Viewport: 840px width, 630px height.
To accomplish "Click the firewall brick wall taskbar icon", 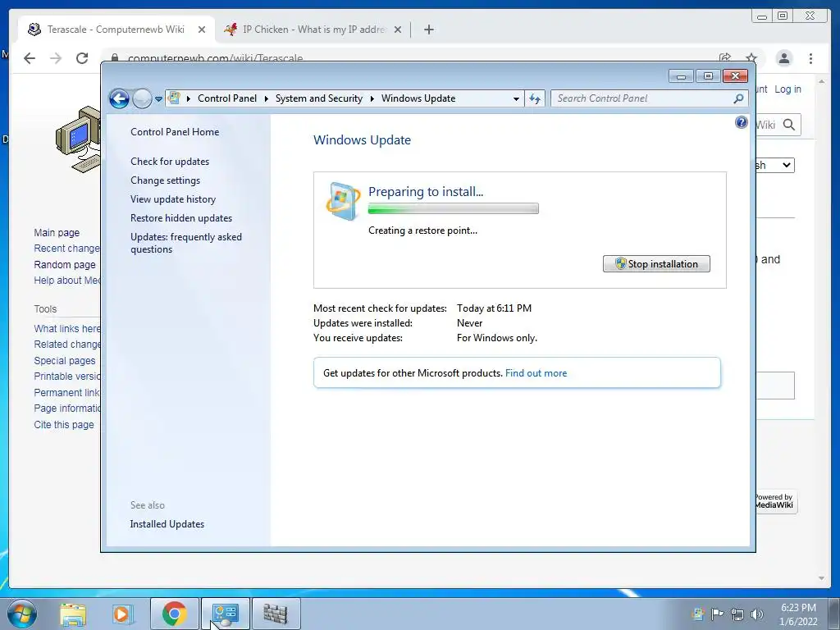I will point(276,614).
